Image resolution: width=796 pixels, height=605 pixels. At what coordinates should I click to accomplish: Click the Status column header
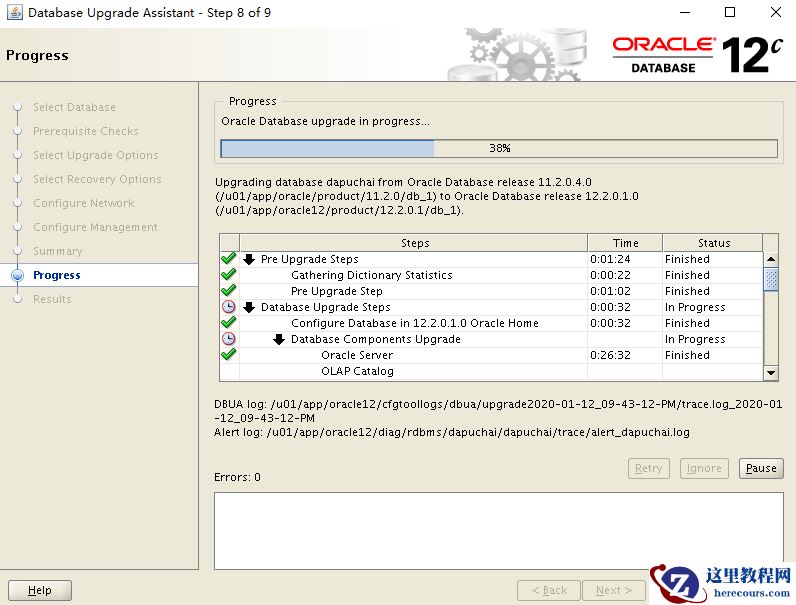coord(713,243)
